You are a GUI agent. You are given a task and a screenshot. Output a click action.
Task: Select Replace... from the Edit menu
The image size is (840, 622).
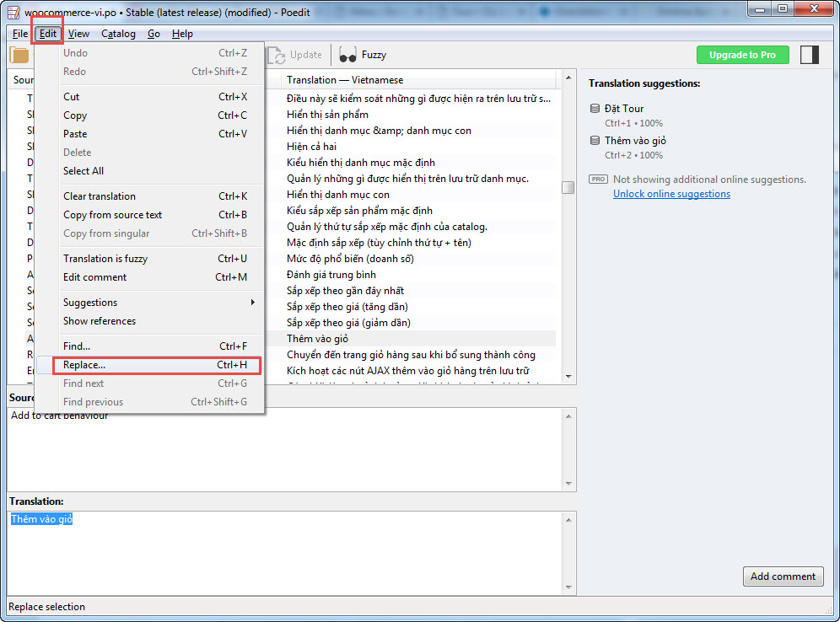tap(84, 365)
